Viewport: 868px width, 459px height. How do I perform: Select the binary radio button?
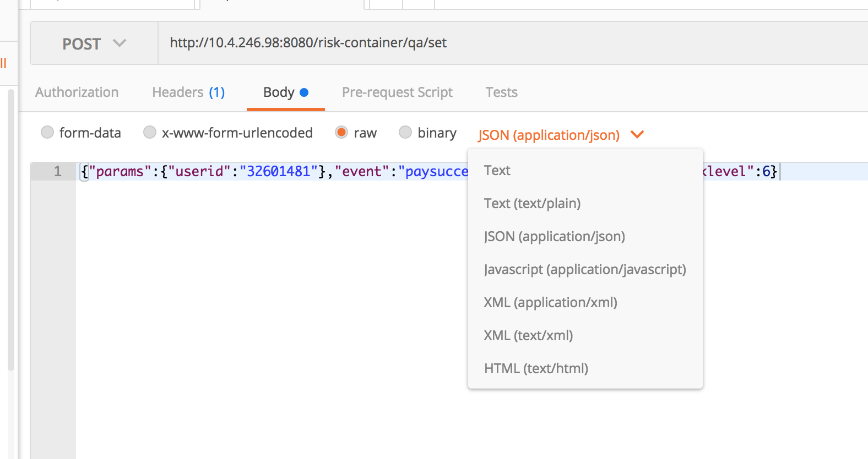point(405,133)
